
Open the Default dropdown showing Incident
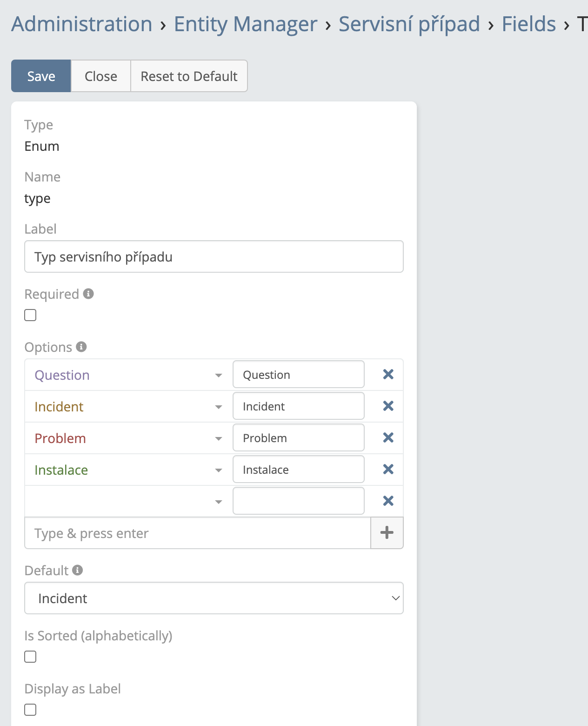pos(214,598)
